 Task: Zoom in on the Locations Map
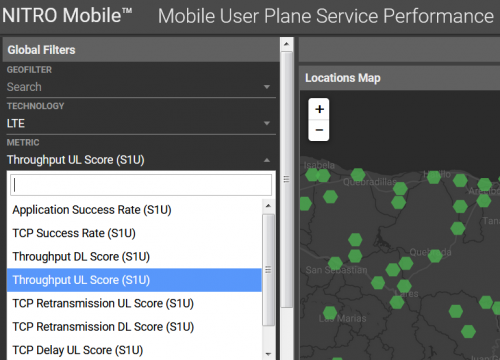tap(319, 109)
